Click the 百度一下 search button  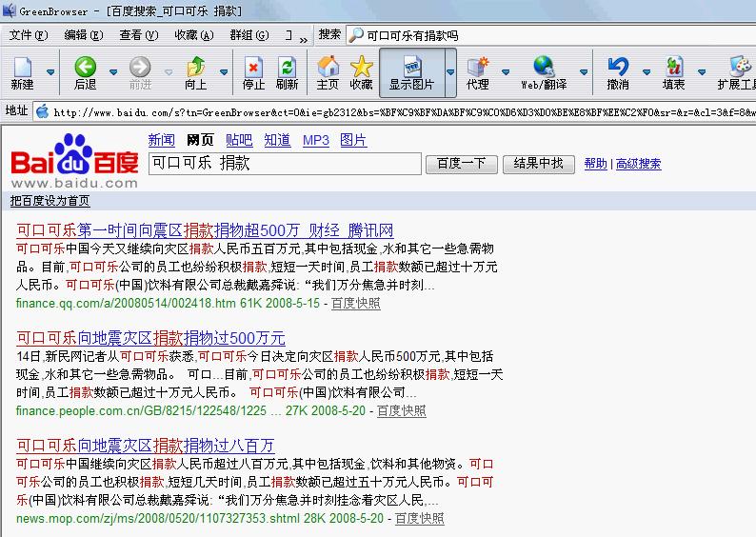[461, 164]
